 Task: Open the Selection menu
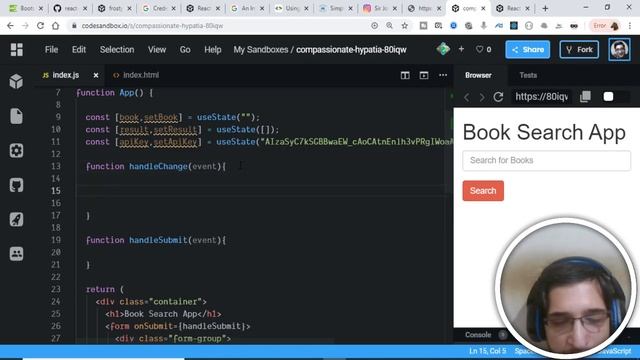pyautogui.click(x=117, y=49)
